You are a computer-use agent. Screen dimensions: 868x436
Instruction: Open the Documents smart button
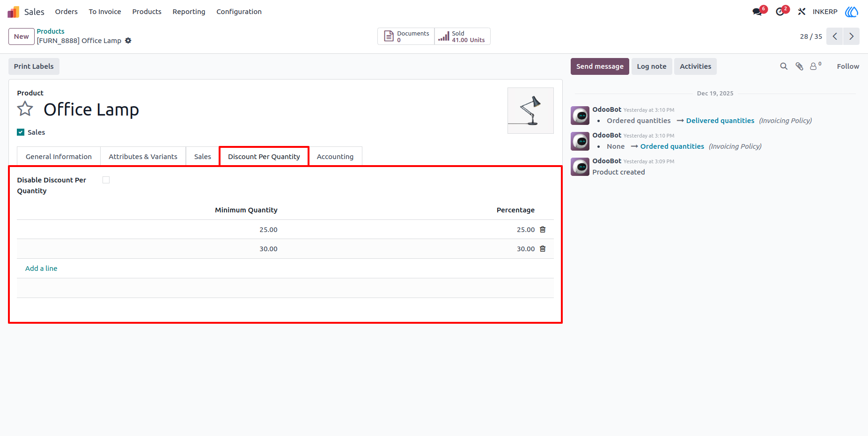click(x=406, y=36)
